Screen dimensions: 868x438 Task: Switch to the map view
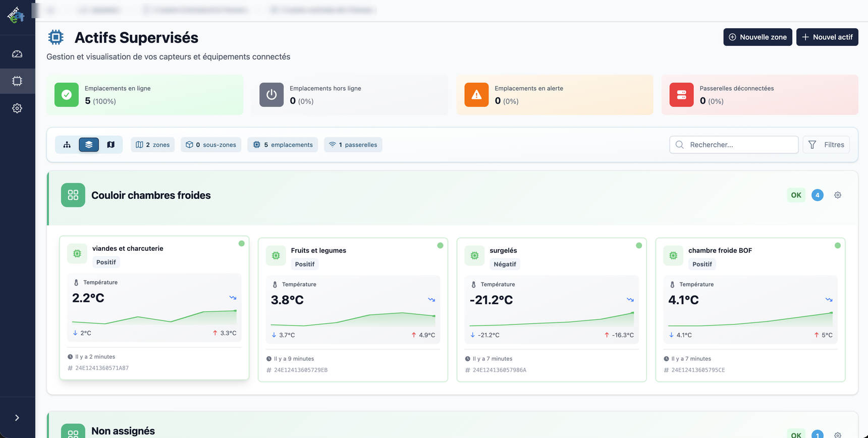[x=111, y=145]
